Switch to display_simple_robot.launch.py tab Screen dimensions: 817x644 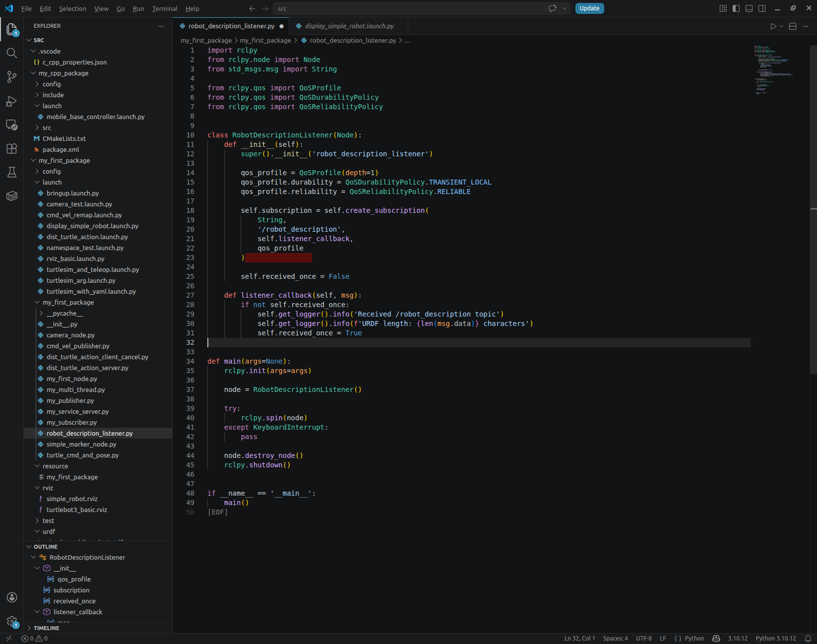tap(349, 26)
